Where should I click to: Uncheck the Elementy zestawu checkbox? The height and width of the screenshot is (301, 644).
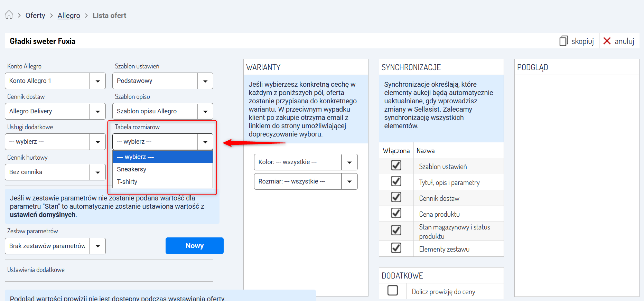(396, 248)
